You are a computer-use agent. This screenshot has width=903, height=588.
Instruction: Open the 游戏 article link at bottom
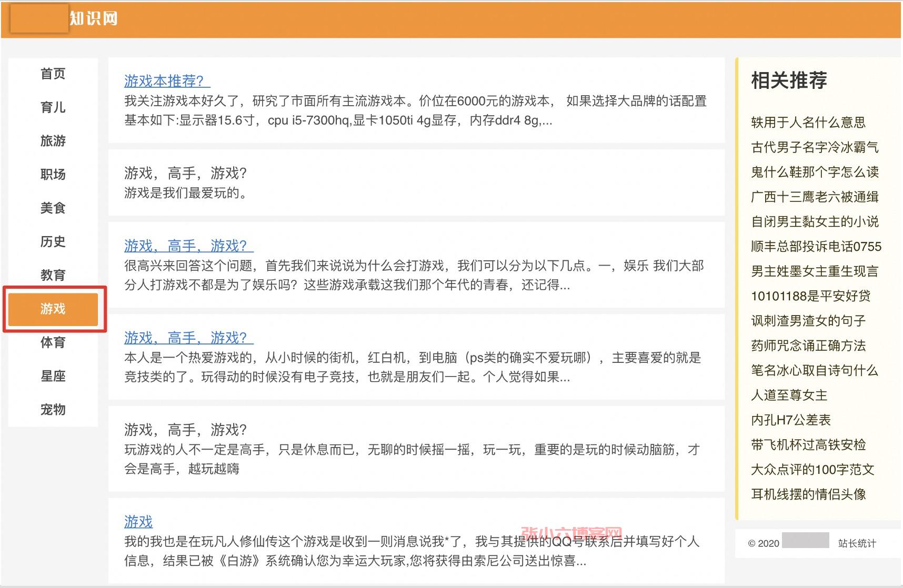[x=138, y=522]
